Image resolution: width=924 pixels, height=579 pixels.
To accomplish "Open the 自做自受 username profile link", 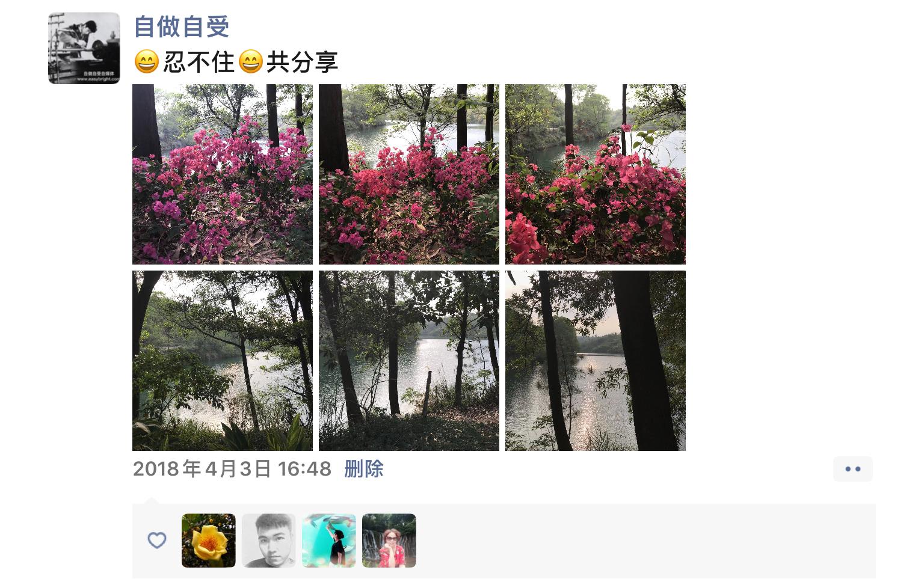I will pos(181,26).
